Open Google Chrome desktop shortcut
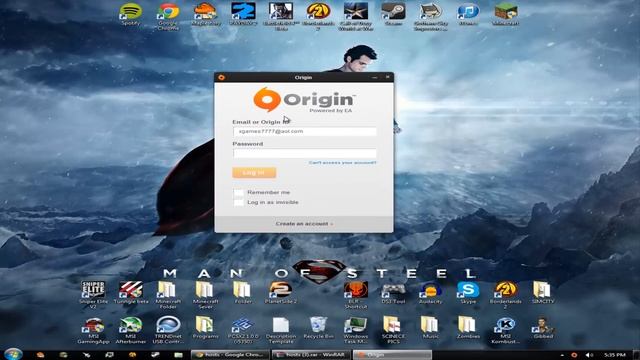 [168, 16]
